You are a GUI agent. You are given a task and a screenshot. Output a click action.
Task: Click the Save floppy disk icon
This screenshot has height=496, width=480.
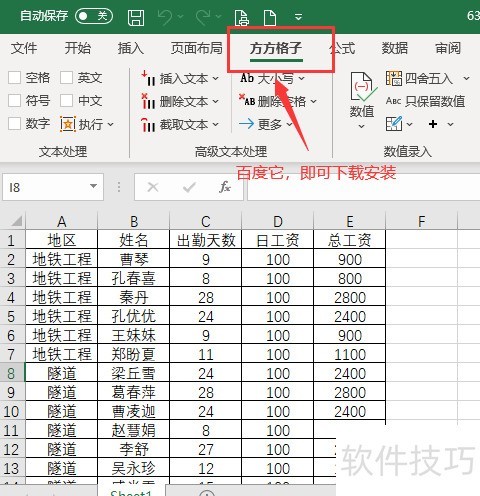[136, 17]
